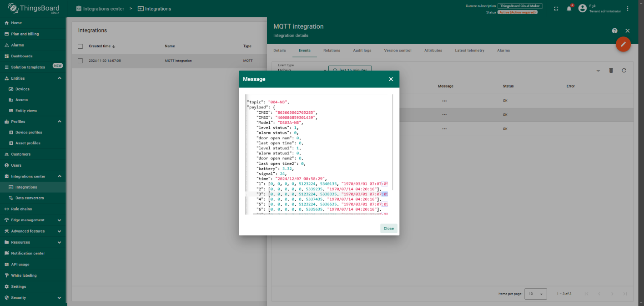Collapse Integrations center section
The image size is (644, 306).
pyautogui.click(x=60, y=176)
